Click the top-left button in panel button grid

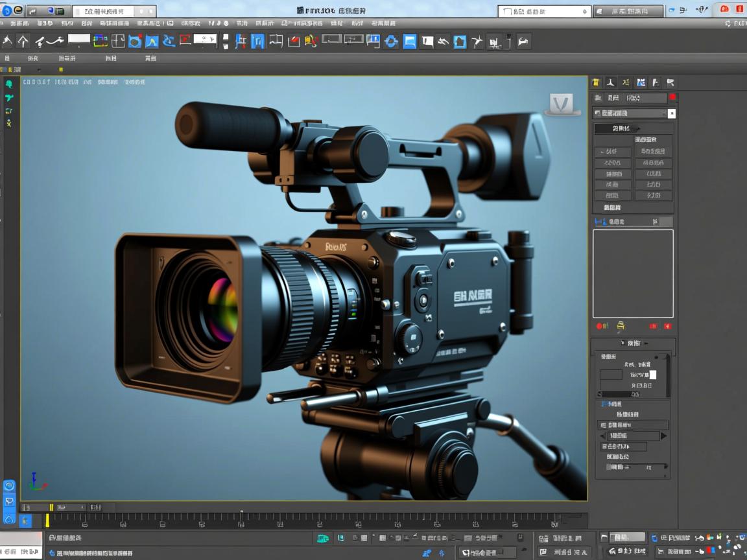click(x=613, y=152)
